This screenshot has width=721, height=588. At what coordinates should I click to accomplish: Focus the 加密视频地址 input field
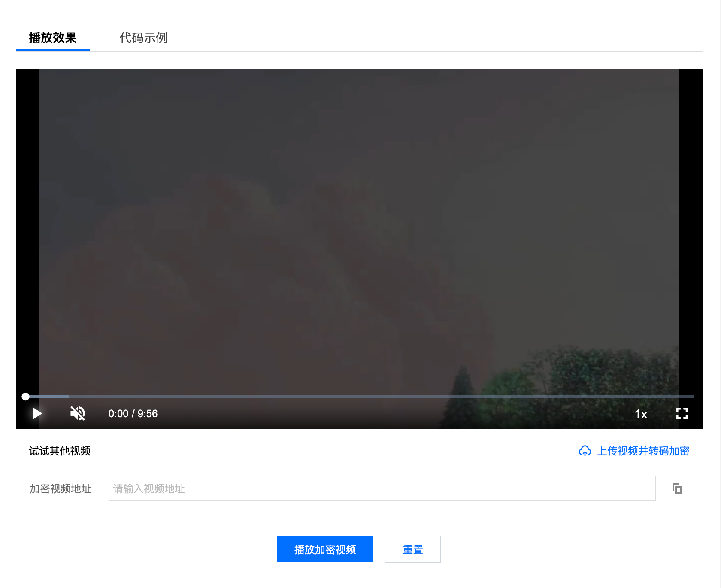382,488
